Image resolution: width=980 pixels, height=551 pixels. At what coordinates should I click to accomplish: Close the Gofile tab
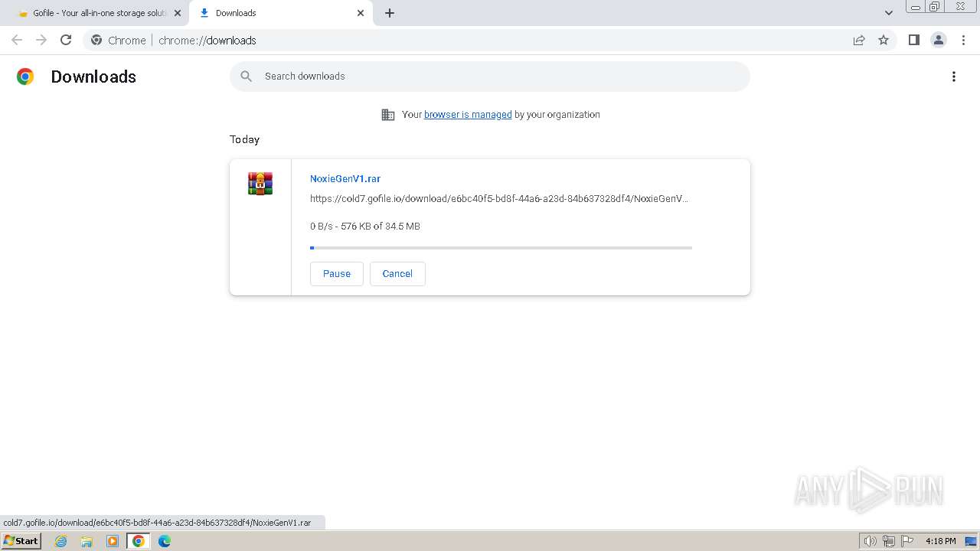coord(178,13)
